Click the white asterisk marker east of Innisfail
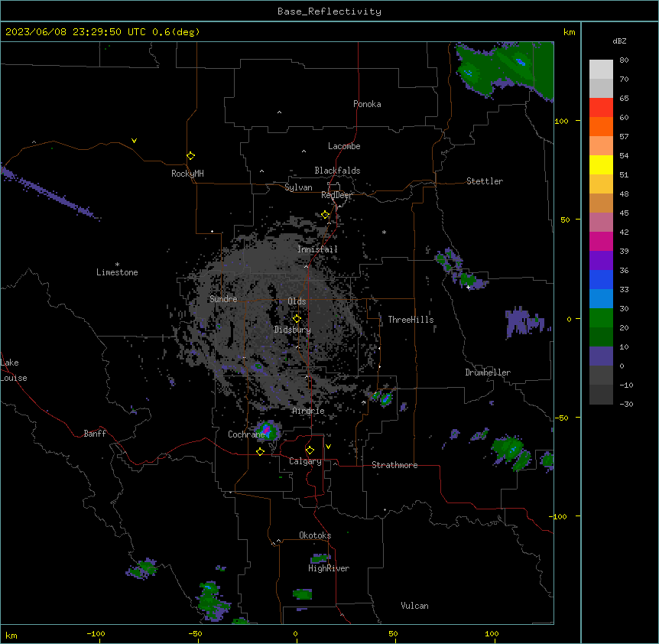Viewport: 659px width, 644px height. tap(384, 232)
